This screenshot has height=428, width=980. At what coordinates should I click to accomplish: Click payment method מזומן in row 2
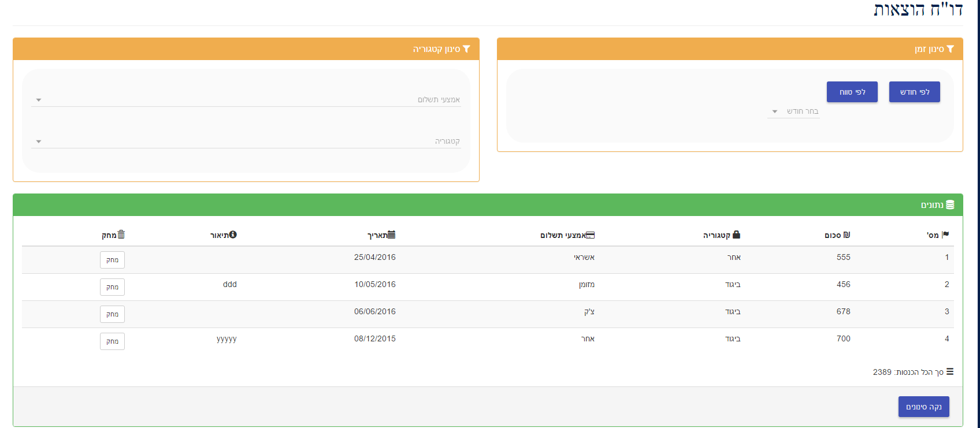[x=586, y=285]
